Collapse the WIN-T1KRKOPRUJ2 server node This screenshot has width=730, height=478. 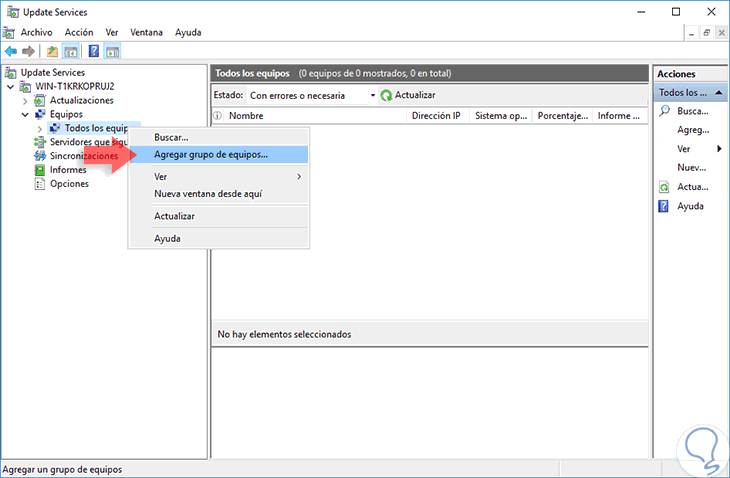[x=10, y=87]
